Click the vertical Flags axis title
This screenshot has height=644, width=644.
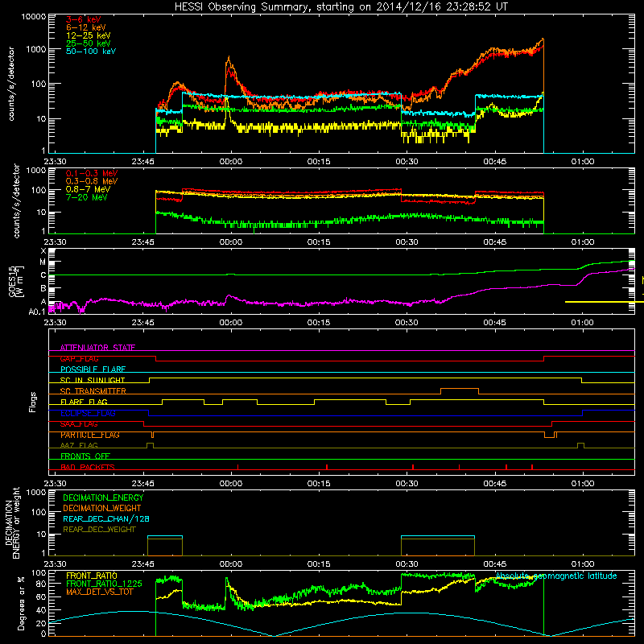tap(32, 402)
